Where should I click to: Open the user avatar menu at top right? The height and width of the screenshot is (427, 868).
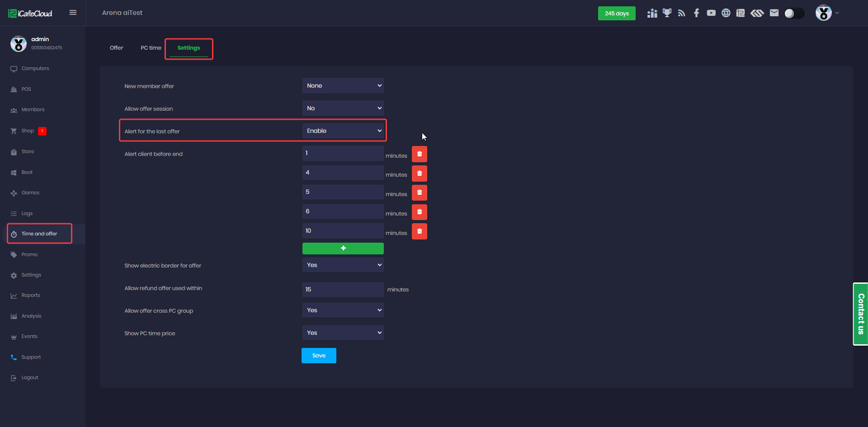[827, 13]
